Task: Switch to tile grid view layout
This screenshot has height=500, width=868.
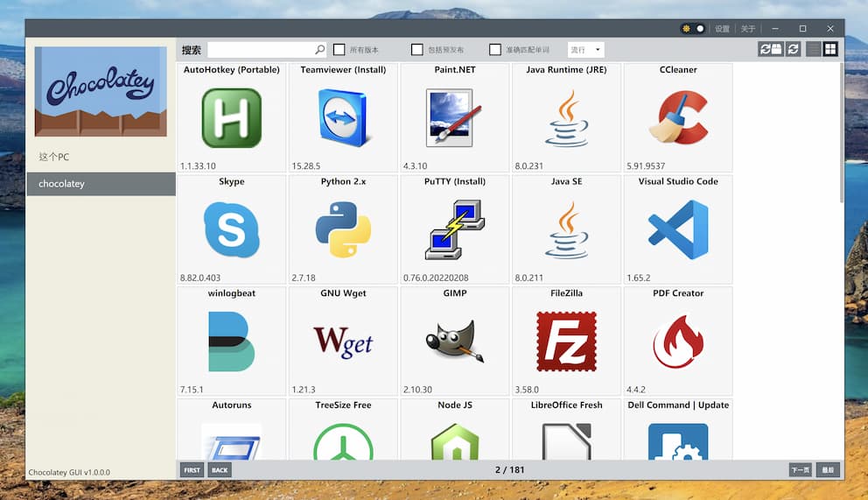Action: [830, 50]
